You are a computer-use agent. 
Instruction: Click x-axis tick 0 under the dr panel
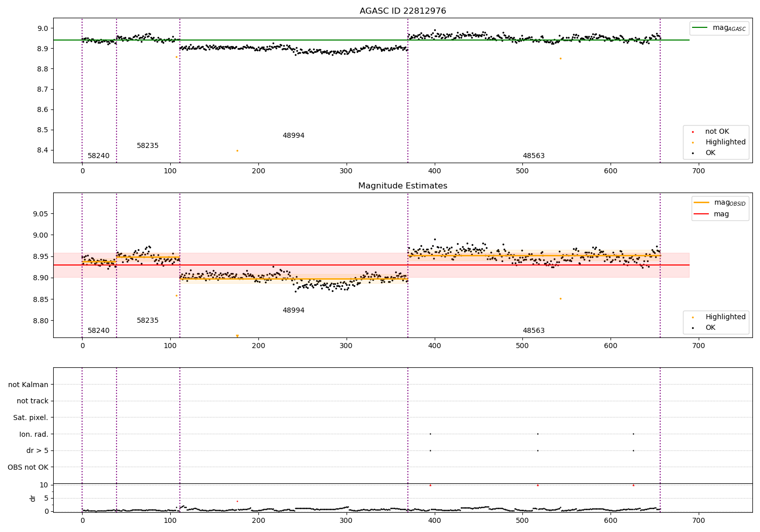click(x=82, y=521)
